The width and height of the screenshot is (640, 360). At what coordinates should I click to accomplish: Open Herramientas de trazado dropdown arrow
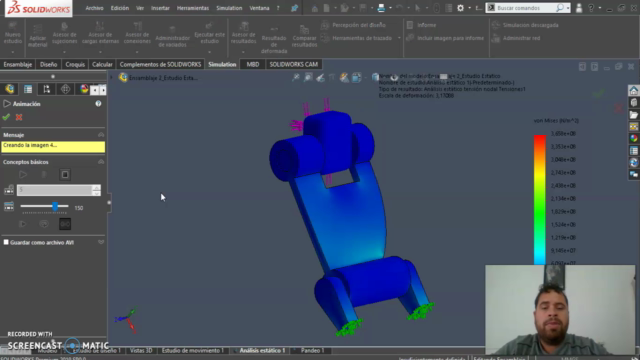pos(399,38)
